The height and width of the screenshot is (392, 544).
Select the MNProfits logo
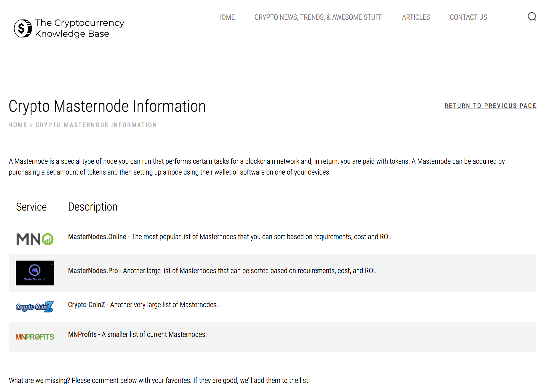point(35,337)
